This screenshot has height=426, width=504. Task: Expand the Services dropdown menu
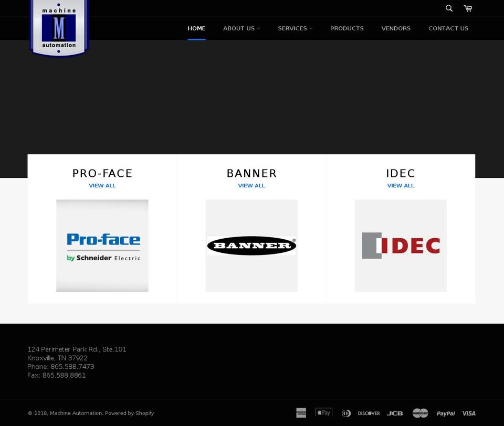295,28
